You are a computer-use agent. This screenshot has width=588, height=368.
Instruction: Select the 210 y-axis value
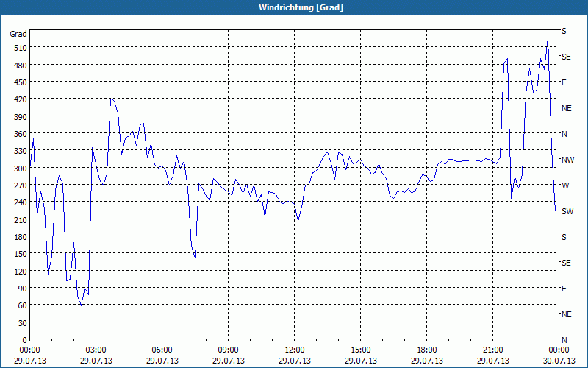coord(21,219)
